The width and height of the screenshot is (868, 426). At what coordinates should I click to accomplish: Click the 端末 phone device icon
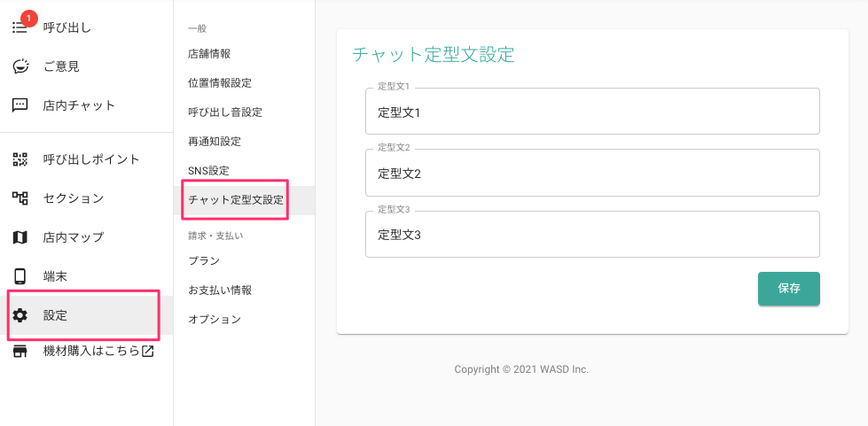20,276
